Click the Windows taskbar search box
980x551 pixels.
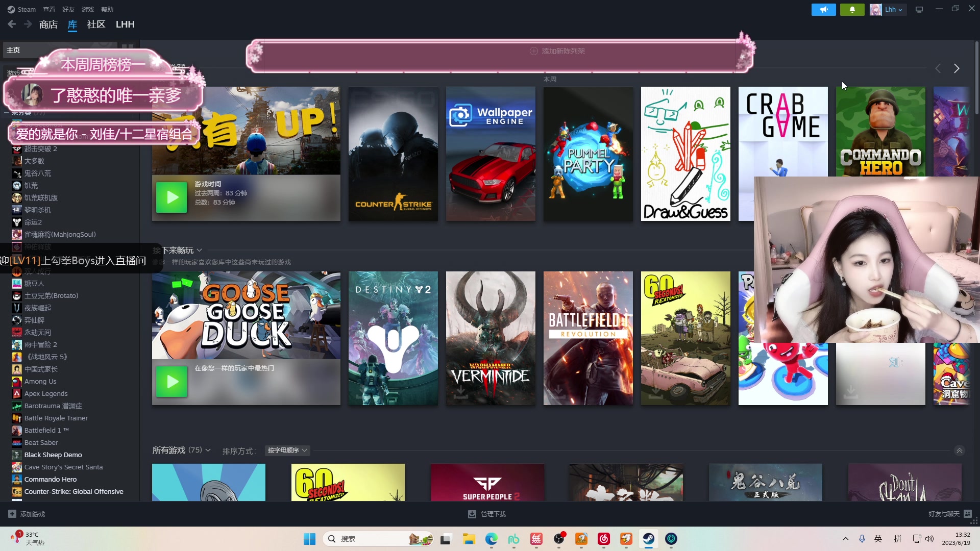[x=378, y=539]
